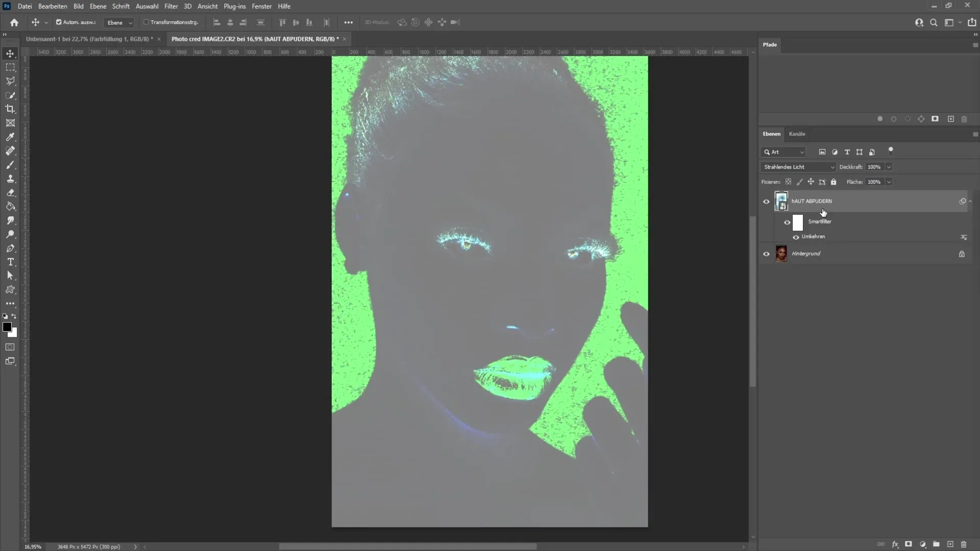The width and height of the screenshot is (980, 551).
Task: Select the Paint Bucket tool
Action: pyautogui.click(x=10, y=207)
